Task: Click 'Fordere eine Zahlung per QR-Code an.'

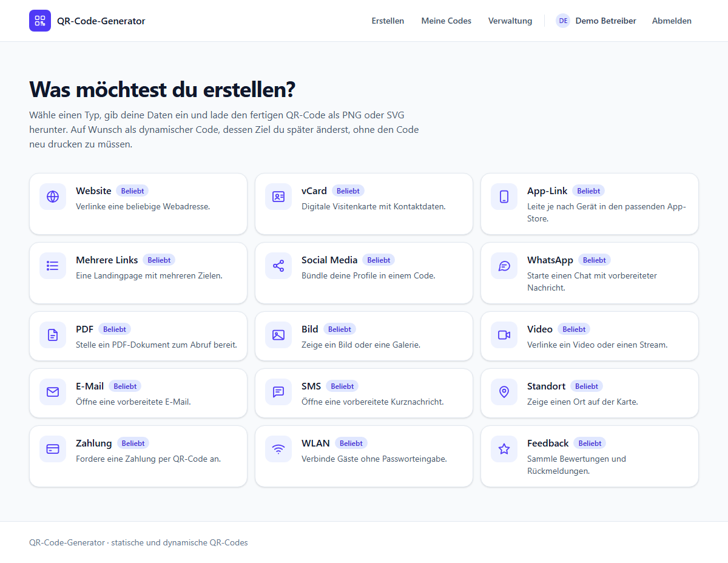Action: pos(149,459)
